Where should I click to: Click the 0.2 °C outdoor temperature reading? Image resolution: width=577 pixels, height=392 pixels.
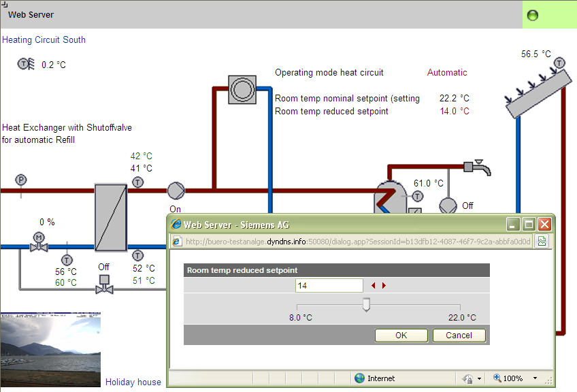tap(54, 65)
